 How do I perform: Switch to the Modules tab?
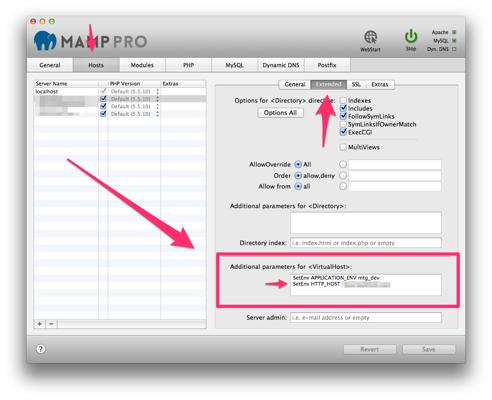point(142,65)
